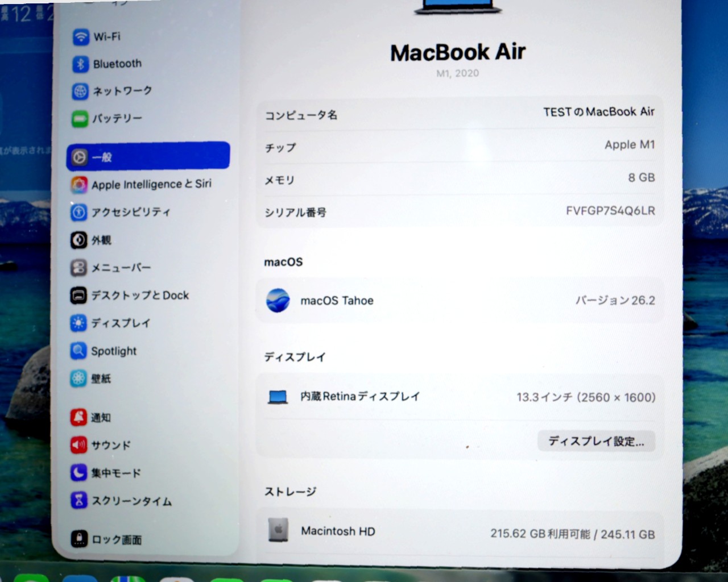Open メニューバー menu bar settings

[x=121, y=268]
